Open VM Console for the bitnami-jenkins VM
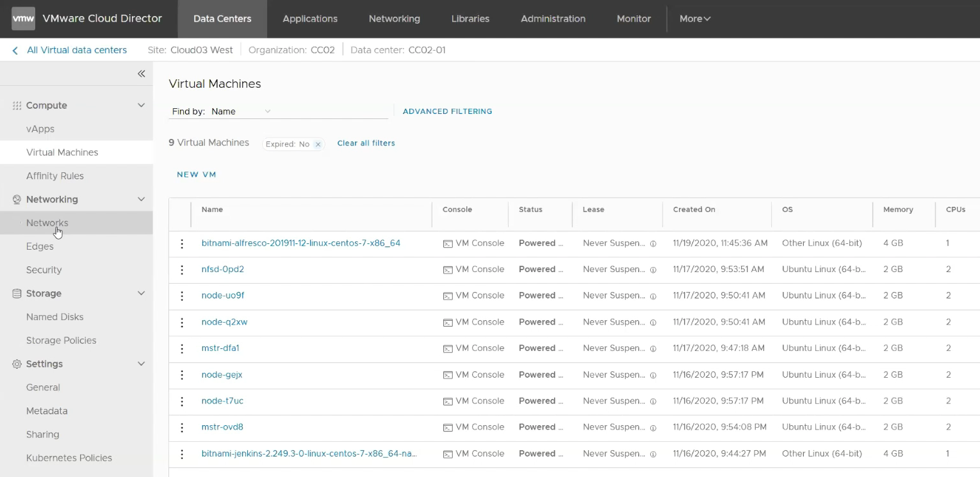This screenshot has height=477, width=980. pos(474,453)
